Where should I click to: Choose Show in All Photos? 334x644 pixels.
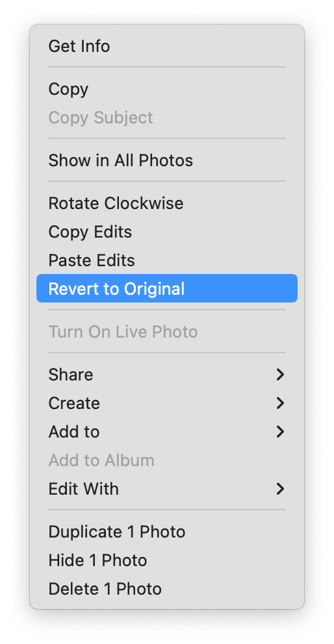166,160
